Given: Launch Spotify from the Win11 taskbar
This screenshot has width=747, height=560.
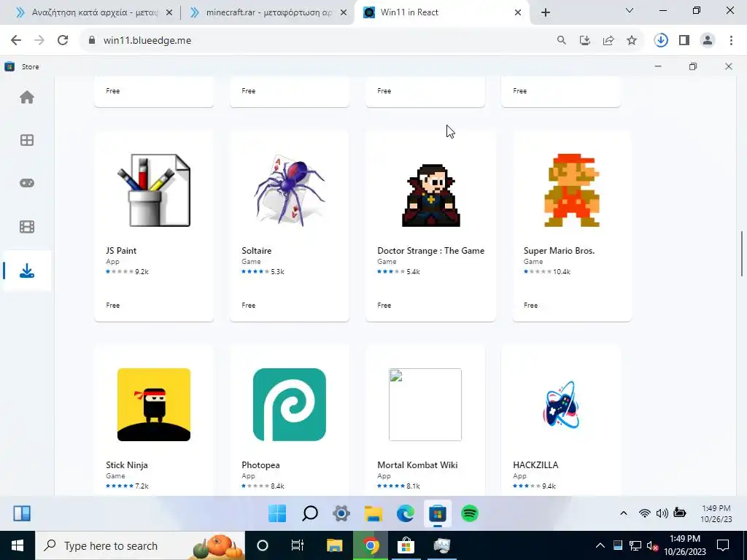Looking at the screenshot, I should 470,513.
